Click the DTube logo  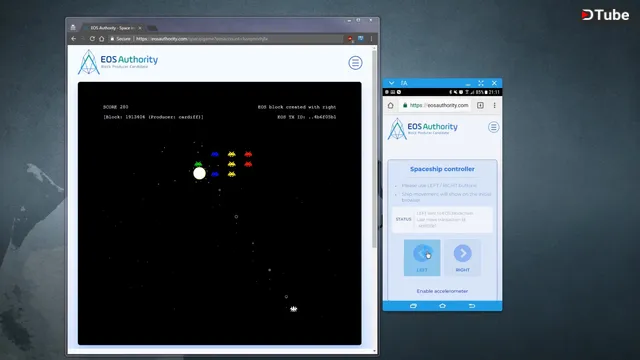(x=605, y=15)
